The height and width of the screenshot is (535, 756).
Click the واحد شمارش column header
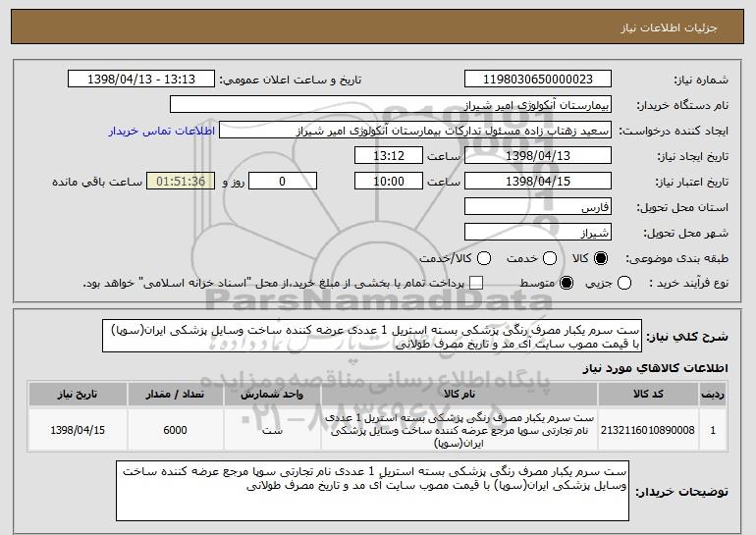point(272,395)
